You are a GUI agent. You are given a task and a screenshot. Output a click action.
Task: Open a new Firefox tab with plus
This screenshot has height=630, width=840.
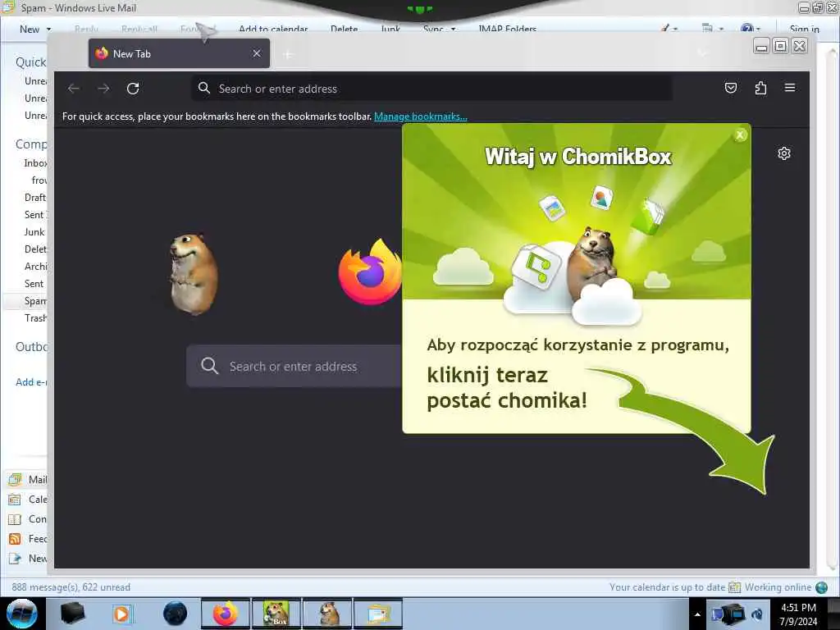[288, 54]
